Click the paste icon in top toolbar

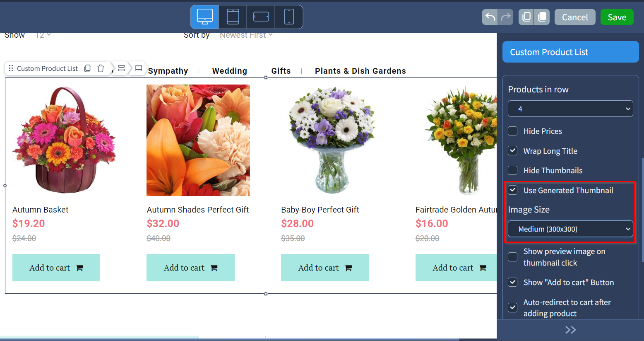(542, 17)
